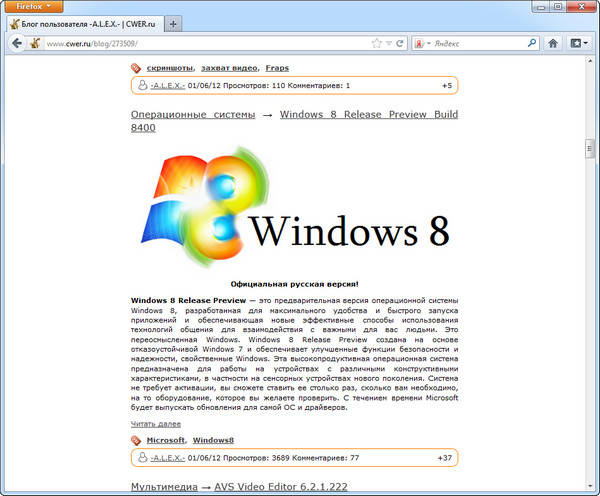Click the scrollbar down arrow
The image size is (600, 496).
click(x=590, y=486)
